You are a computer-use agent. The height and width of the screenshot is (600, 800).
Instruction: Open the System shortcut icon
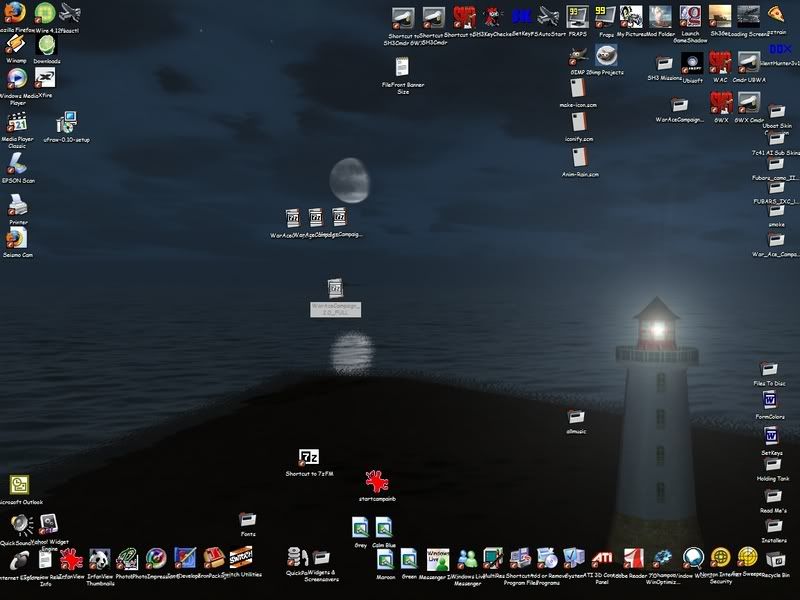tap(574, 558)
